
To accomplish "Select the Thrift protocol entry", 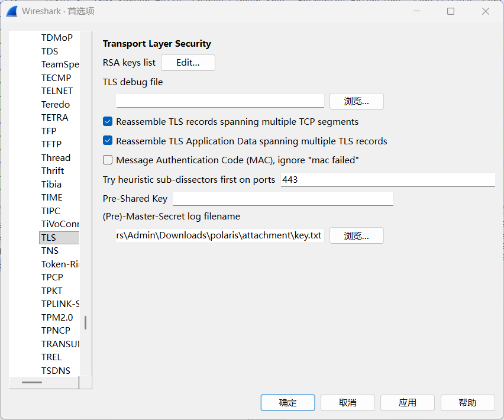I will tap(53, 171).
